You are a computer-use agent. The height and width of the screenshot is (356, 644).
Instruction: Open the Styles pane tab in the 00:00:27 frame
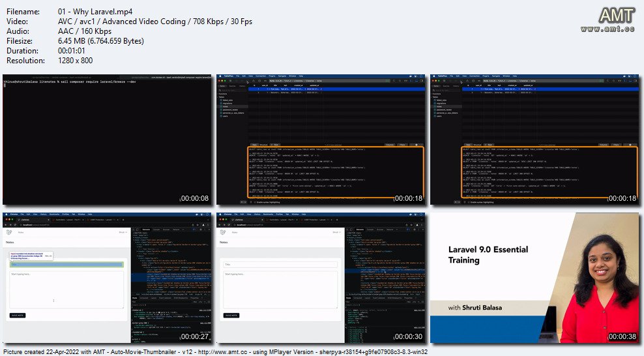click(135, 298)
